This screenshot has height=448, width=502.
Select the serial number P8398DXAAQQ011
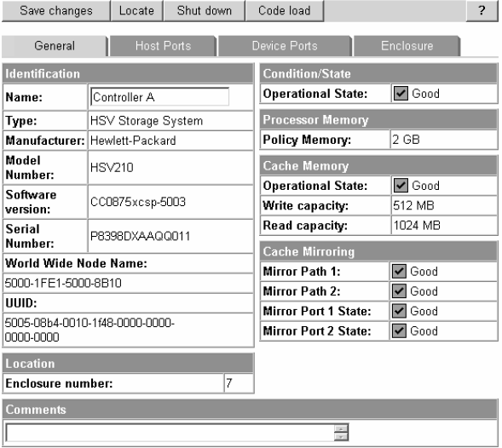pyautogui.click(x=141, y=236)
